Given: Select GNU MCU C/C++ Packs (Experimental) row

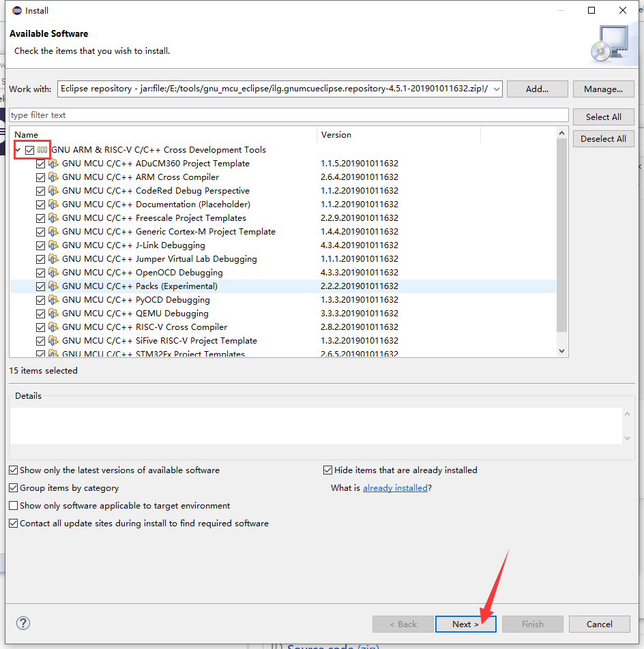Looking at the screenshot, I should click(x=283, y=286).
